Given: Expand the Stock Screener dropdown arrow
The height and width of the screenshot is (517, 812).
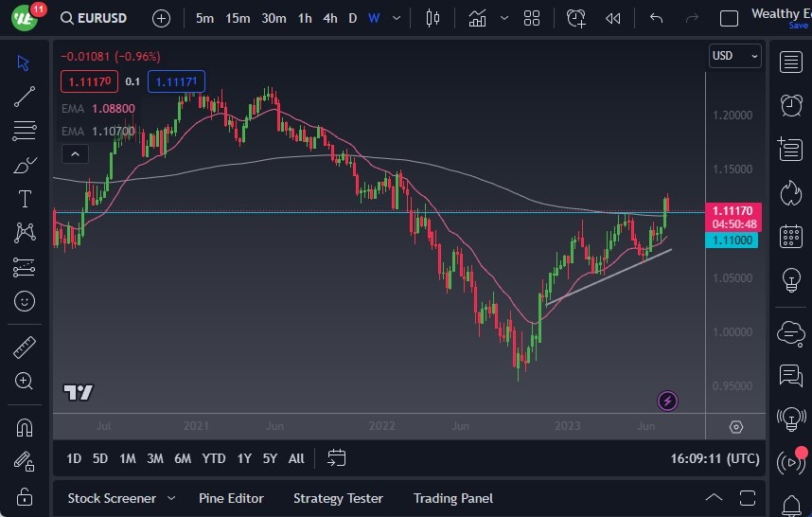Looking at the screenshot, I should [x=171, y=498].
